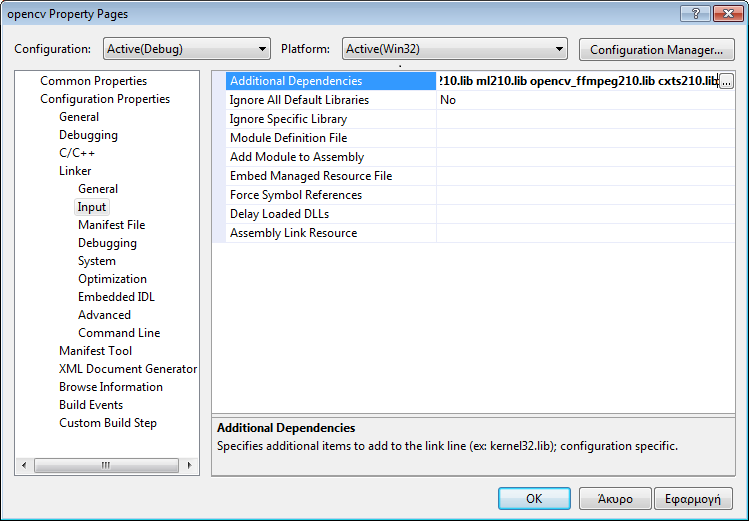
Task: Select the Force Symbol References property
Action: coord(331,195)
